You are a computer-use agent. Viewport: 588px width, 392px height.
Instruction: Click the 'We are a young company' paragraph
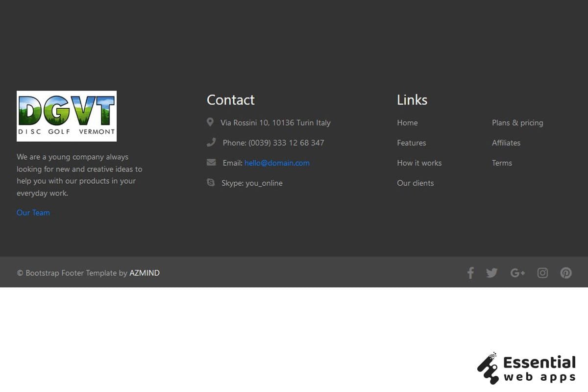(x=79, y=175)
